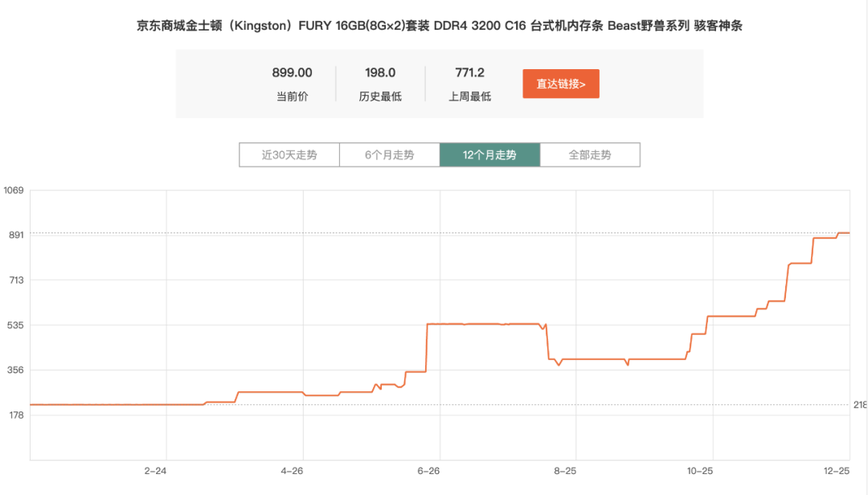Click the current price value 899.00
The image size is (868, 495).
[x=291, y=72]
